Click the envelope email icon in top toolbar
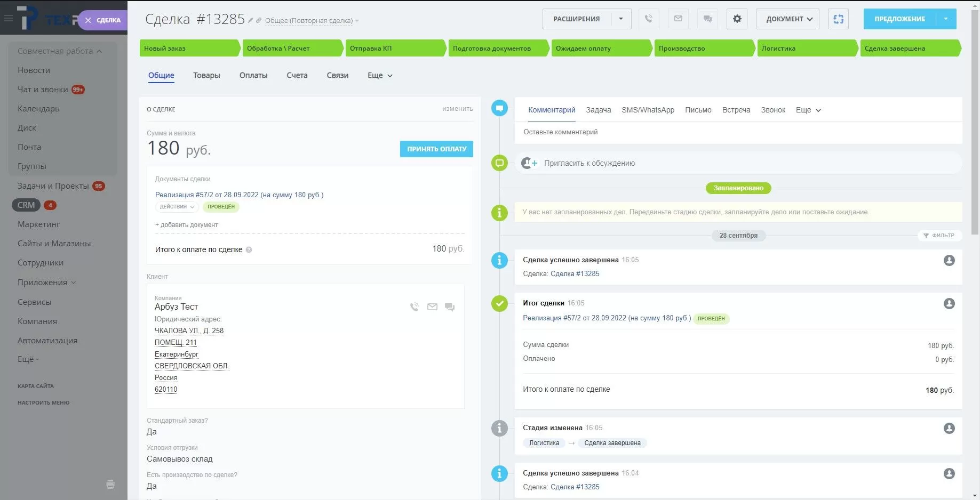 [678, 19]
